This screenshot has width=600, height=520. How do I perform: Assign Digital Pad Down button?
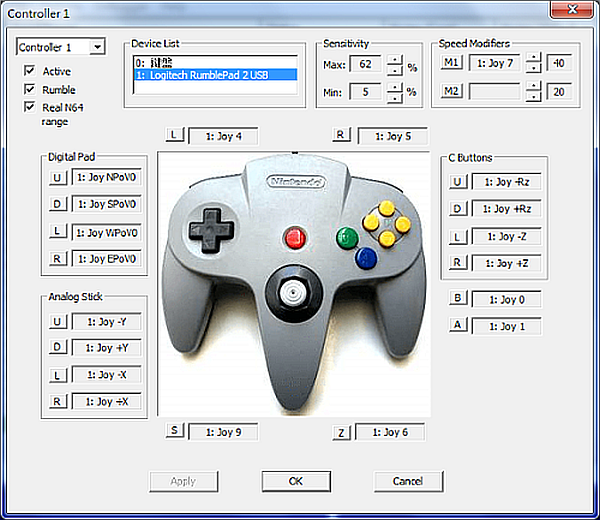click(58, 204)
